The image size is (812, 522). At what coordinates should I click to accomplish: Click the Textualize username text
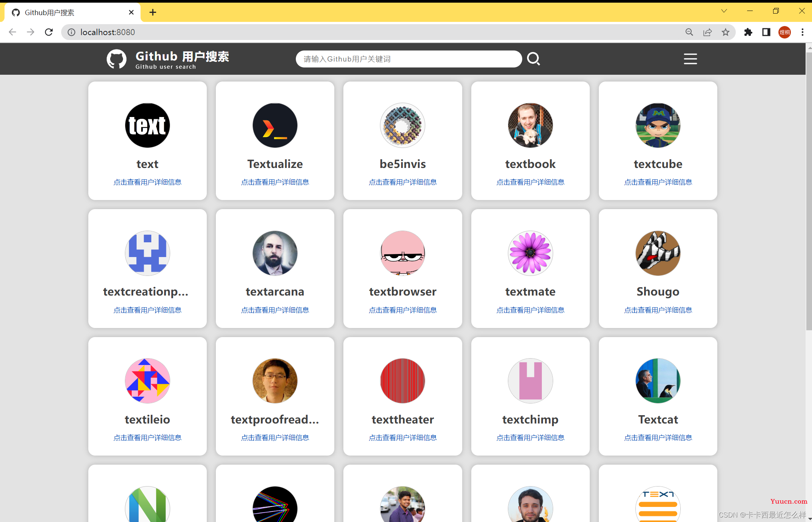click(x=275, y=164)
